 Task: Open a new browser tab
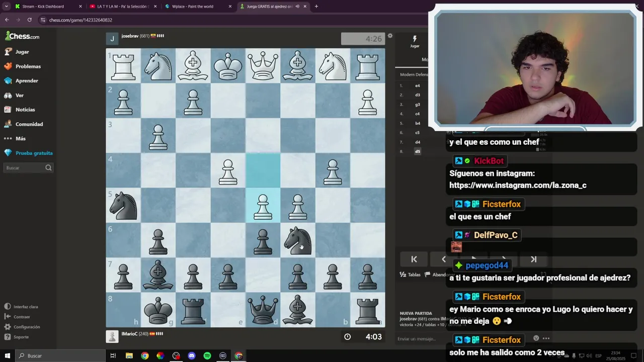point(316,7)
